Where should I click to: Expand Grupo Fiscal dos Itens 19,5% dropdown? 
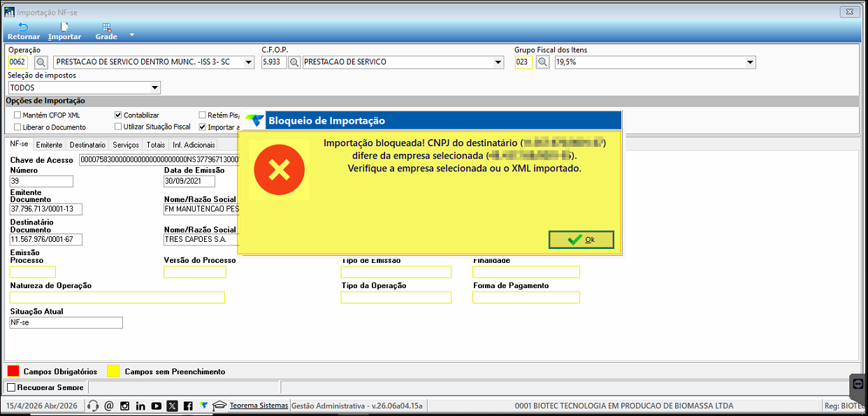750,62
